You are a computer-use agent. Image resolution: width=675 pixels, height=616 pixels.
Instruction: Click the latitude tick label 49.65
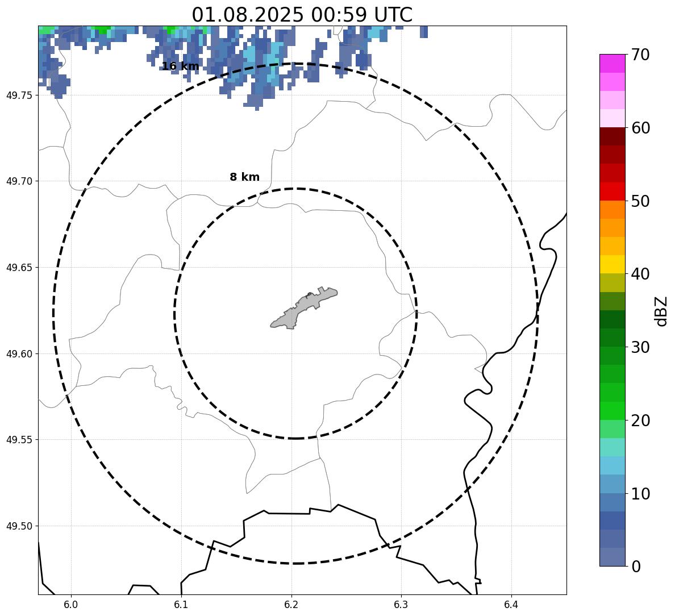click(19, 268)
